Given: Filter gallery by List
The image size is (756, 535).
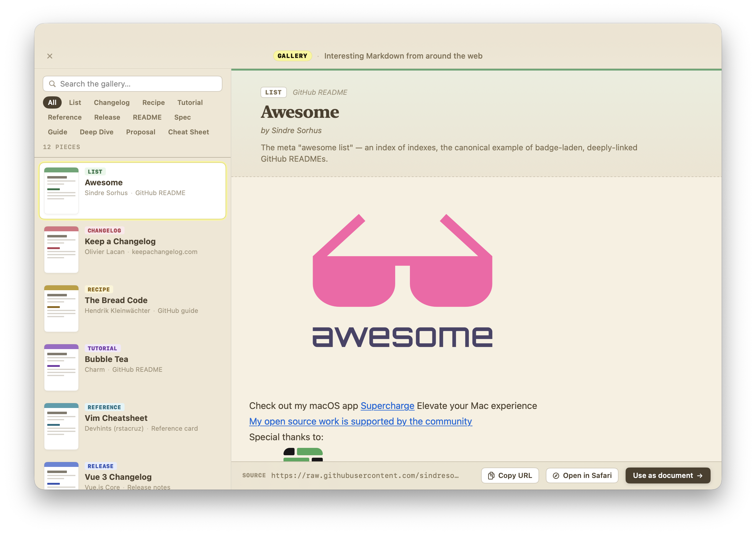Looking at the screenshot, I should (x=75, y=102).
